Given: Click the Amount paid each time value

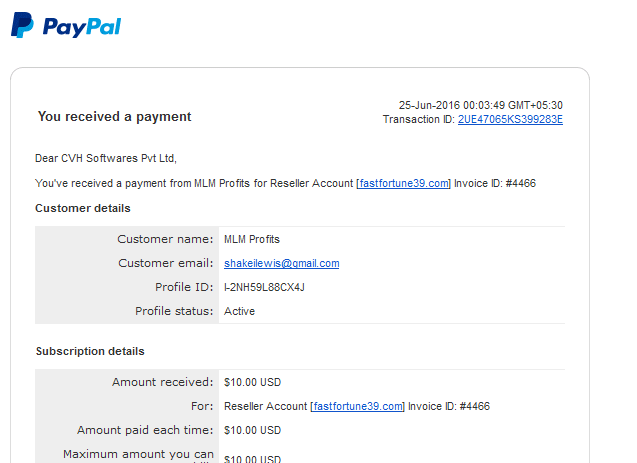Looking at the screenshot, I should coord(252,431).
